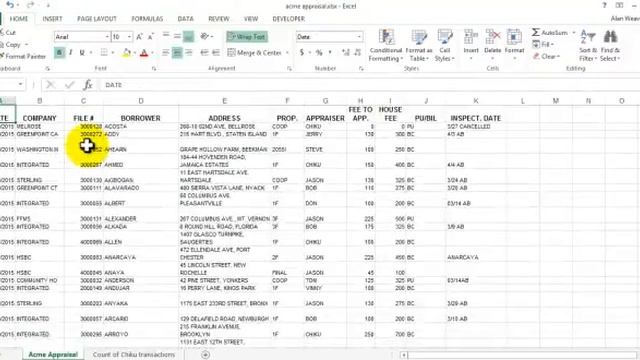The image size is (640, 360).
Task: Click Format Painter
Action: pyautogui.click(x=23, y=56)
